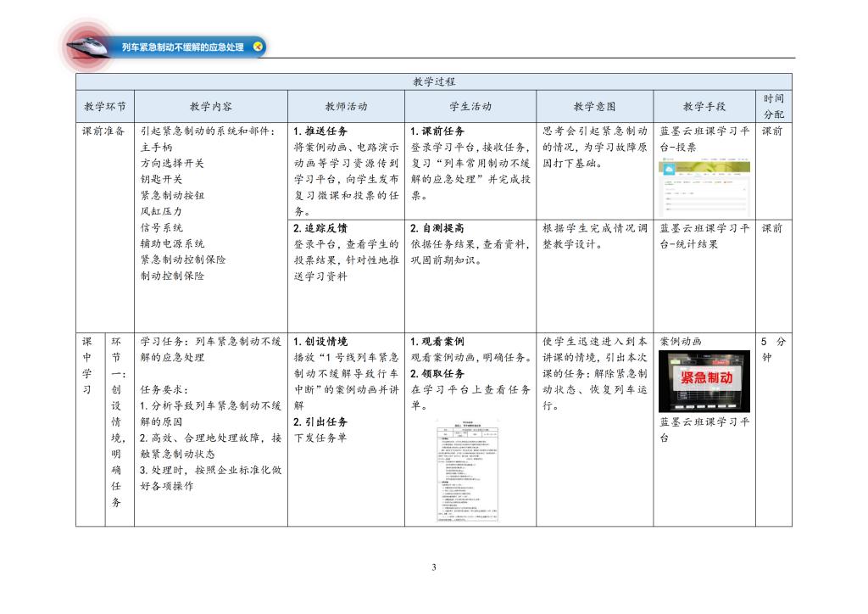868x614 pixels.
Task: Select the 2. 领取任务 heading
Action: (x=437, y=373)
